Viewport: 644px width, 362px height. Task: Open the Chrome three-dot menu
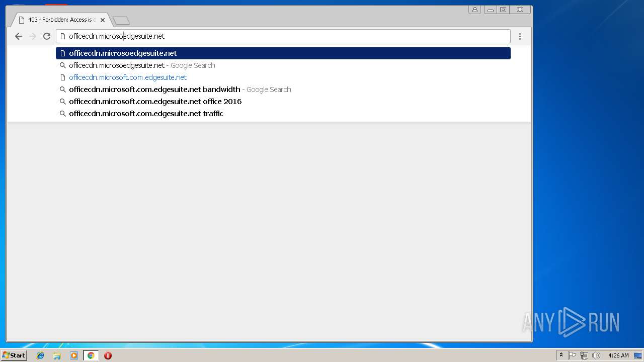point(520,36)
